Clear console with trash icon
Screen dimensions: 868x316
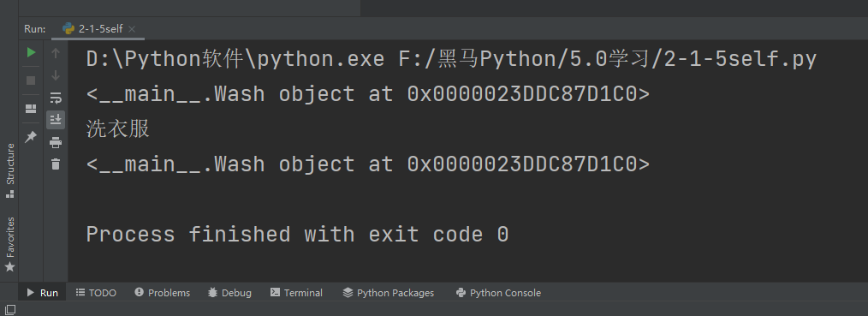click(56, 164)
